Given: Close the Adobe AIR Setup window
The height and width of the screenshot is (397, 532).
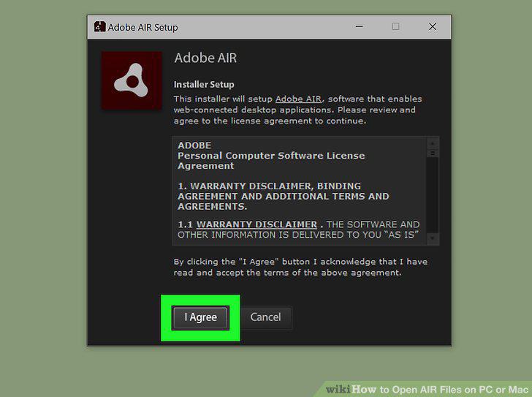Looking at the screenshot, I should (433, 26).
